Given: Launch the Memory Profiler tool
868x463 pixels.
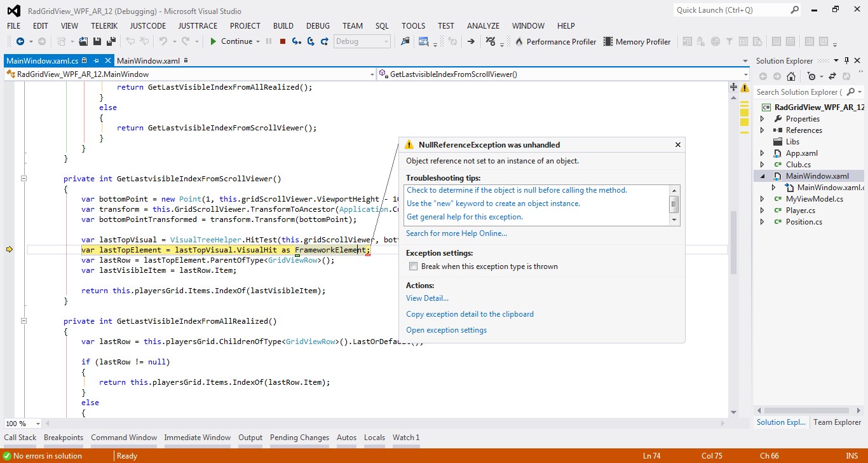Looking at the screenshot, I should coord(637,42).
